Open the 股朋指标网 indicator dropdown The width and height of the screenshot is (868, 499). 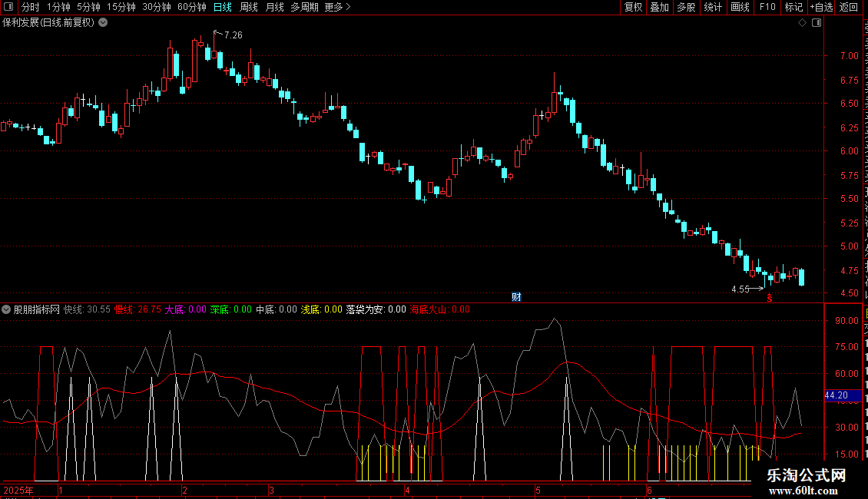coord(6,309)
